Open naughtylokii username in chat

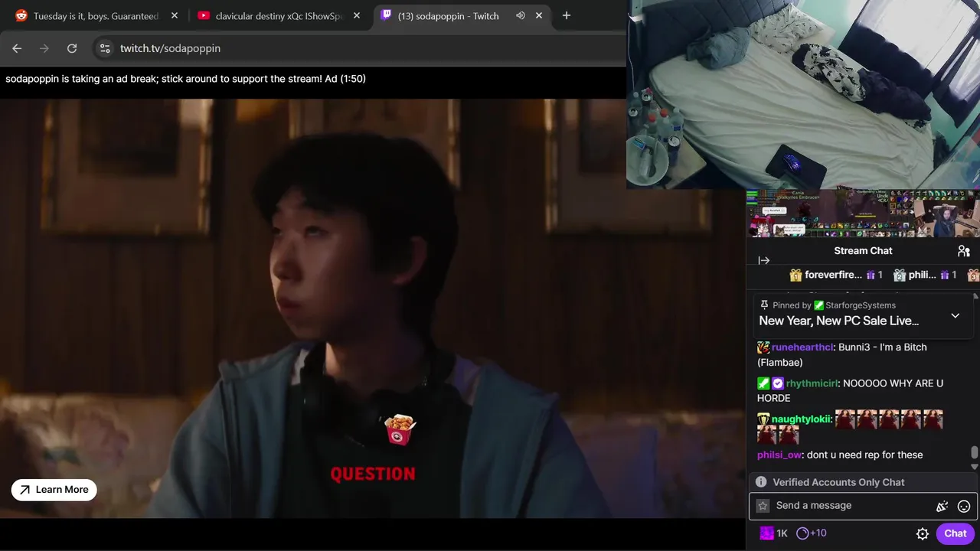801,419
